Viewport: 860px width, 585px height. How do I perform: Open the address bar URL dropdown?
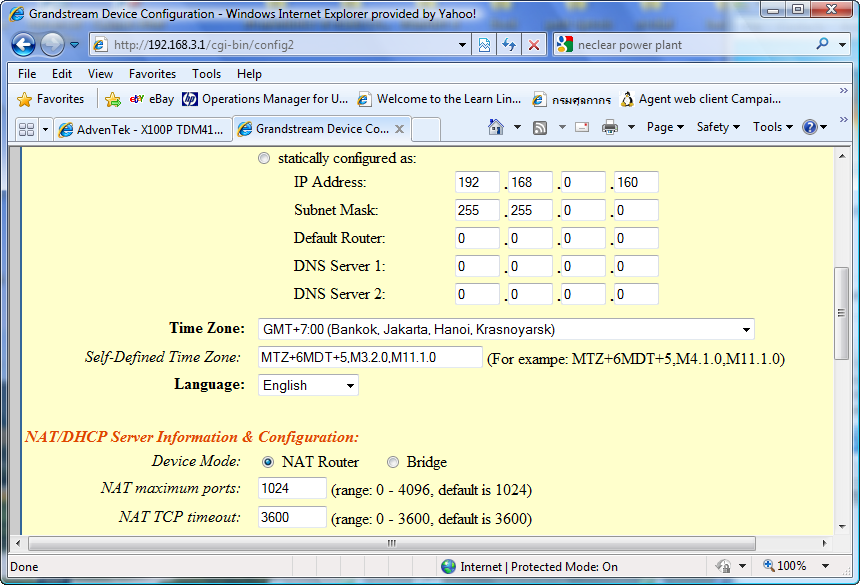pos(462,45)
